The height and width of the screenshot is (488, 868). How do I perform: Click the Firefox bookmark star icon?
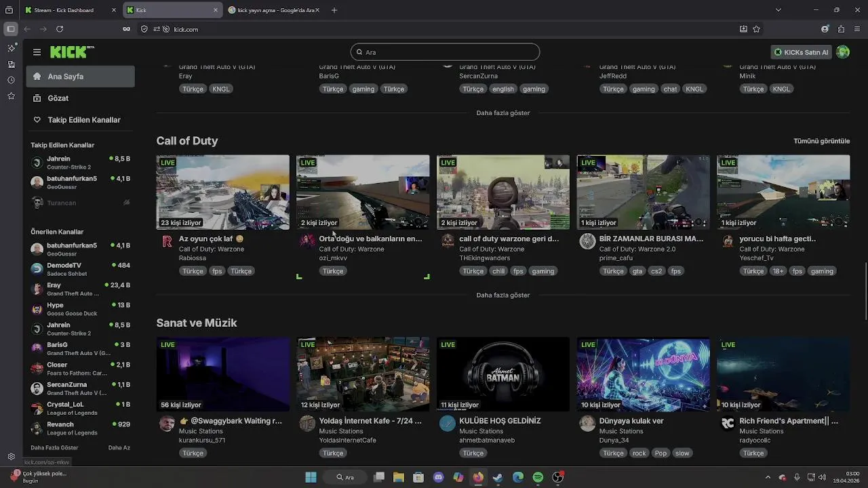[x=756, y=29]
